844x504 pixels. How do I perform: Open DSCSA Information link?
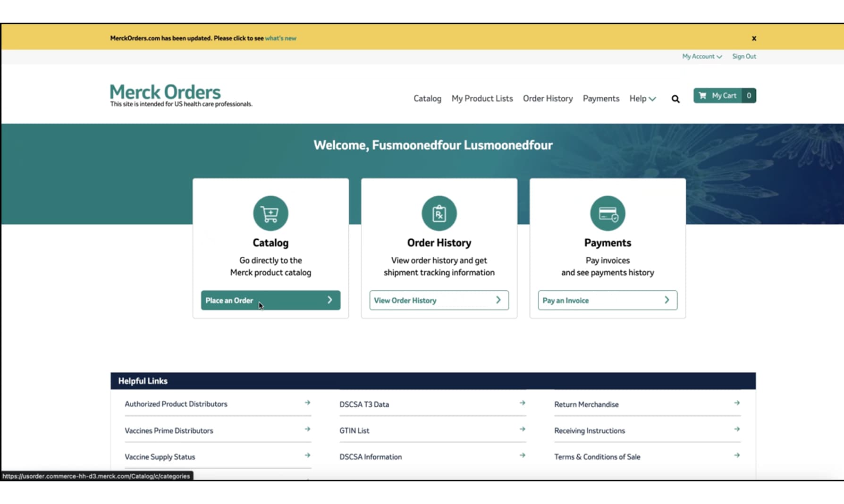click(371, 457)
